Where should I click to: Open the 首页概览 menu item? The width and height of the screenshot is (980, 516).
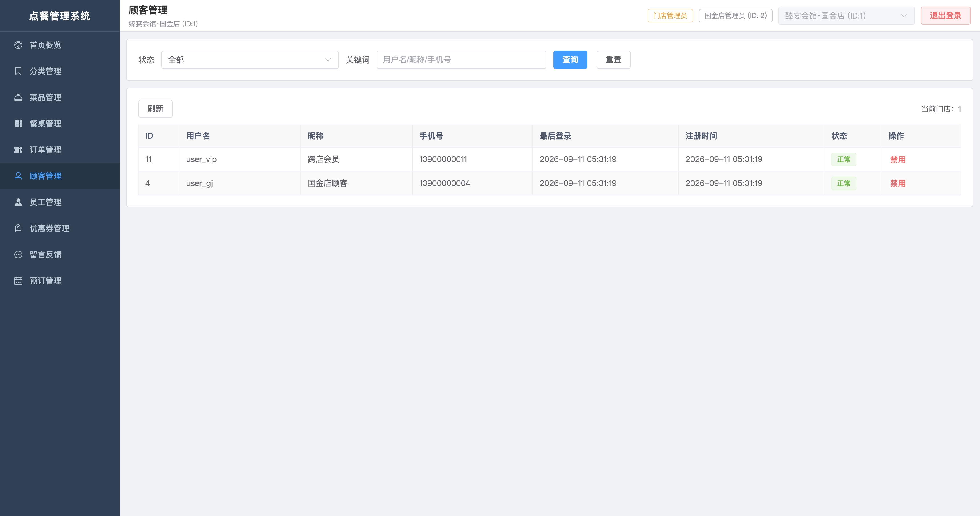coord(60,45)
